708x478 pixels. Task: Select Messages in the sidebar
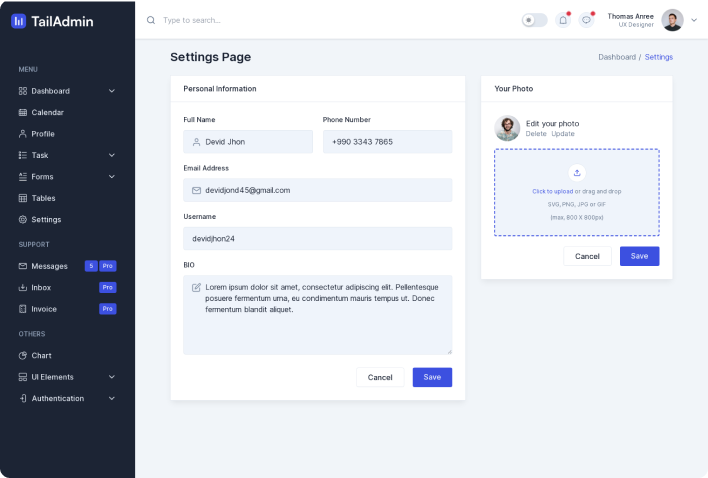(49, 266)
